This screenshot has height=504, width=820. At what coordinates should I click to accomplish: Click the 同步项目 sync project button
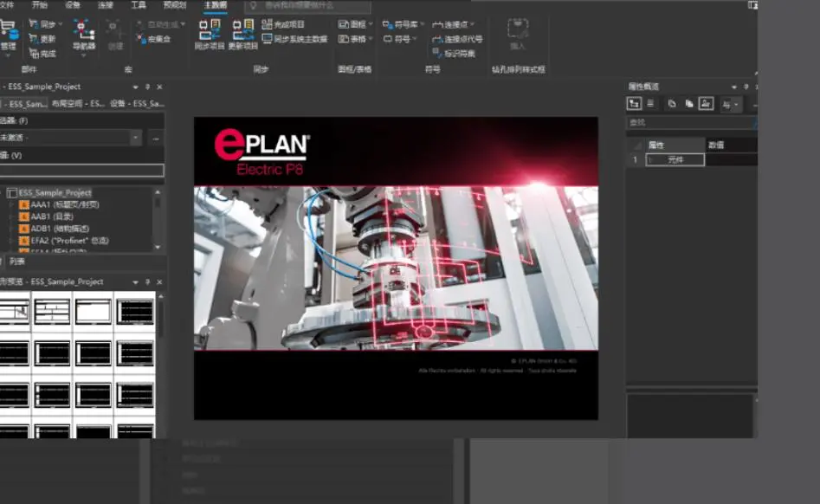pos(210,35)
